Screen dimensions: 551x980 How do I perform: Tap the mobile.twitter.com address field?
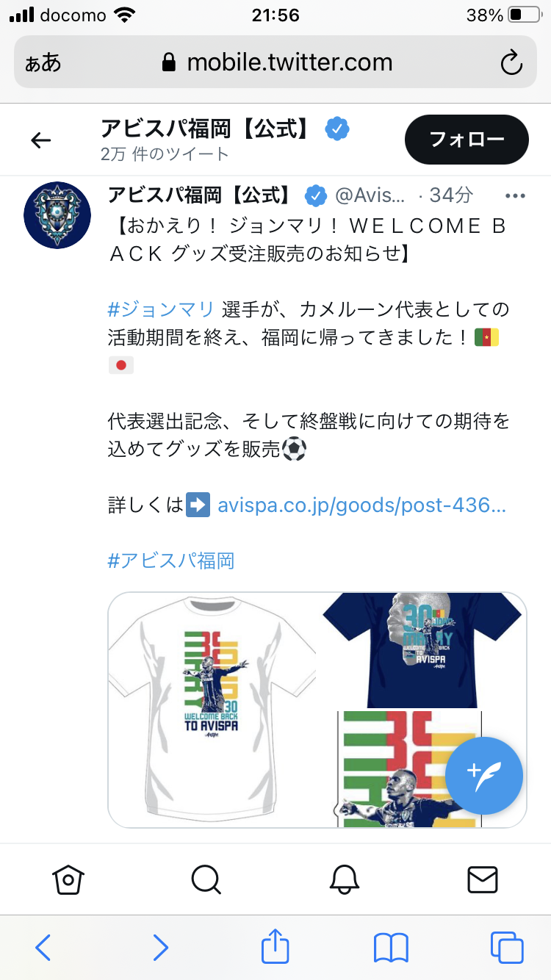[275, 63]
